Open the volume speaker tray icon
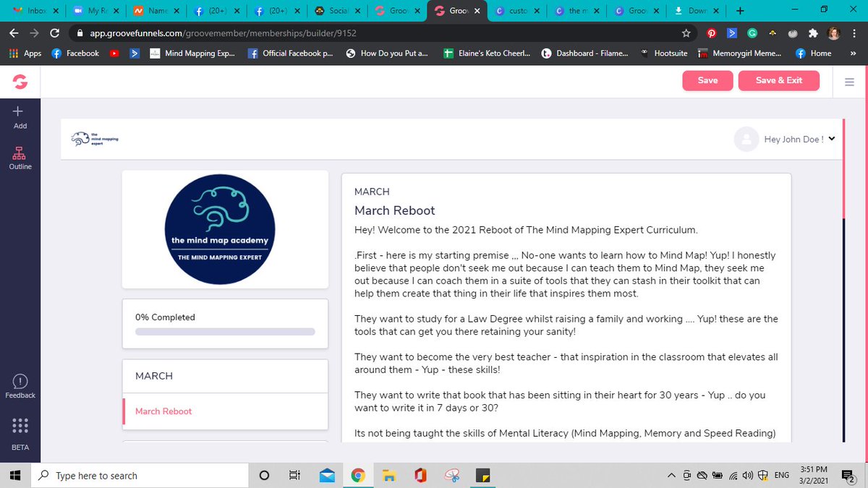The width and height of the screenshot is (868, 488). click(747, 475)
